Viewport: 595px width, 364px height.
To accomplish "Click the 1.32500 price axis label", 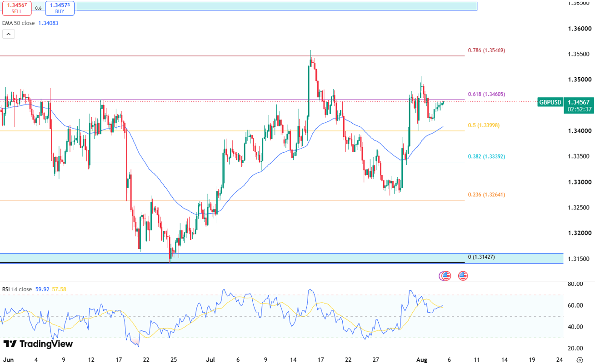I will (x=579, y=207).
